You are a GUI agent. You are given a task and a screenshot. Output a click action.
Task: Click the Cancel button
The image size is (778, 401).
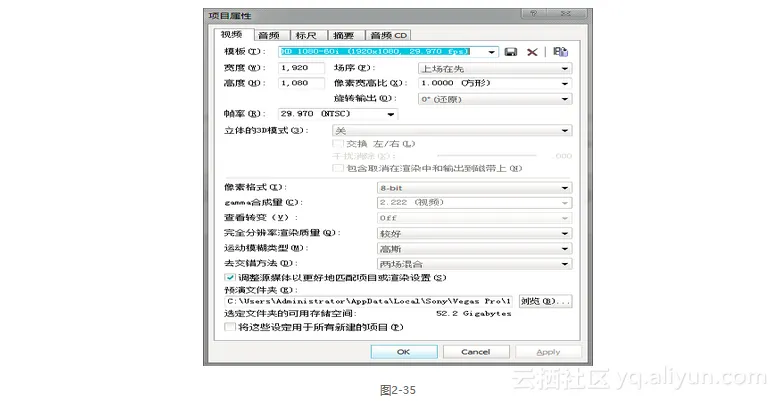(476, 352)
